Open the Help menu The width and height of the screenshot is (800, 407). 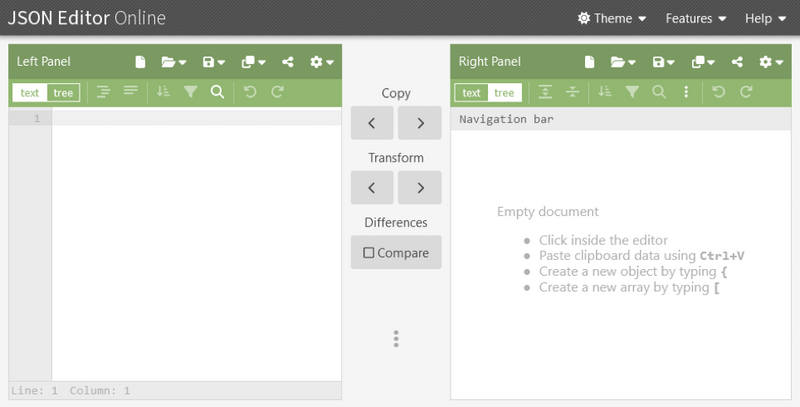click(x=765, y=18)
